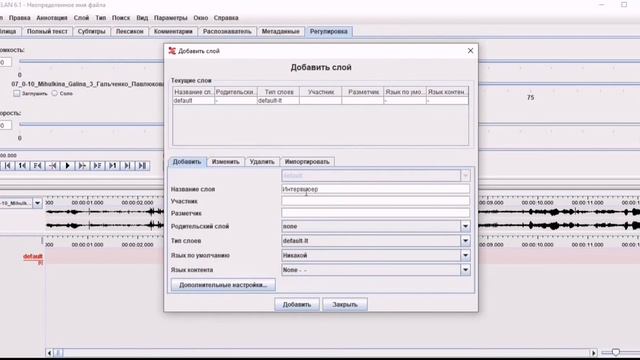Maximize the ELAN window
The height and width of the screenshot is (360, 640).
[x=624, y=4]
